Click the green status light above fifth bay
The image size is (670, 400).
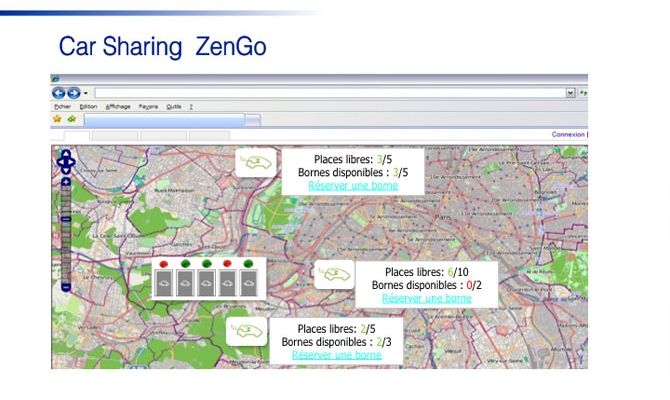(x=248, y=263)
